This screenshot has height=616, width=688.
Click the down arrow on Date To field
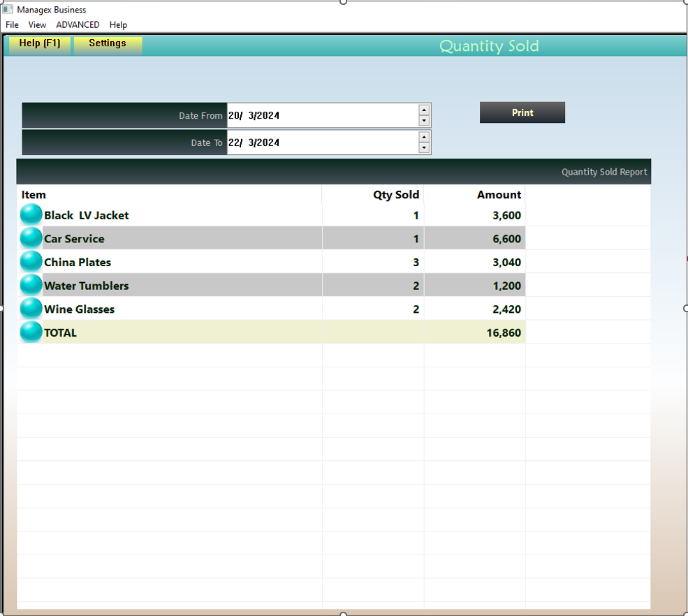click(424, 148)
